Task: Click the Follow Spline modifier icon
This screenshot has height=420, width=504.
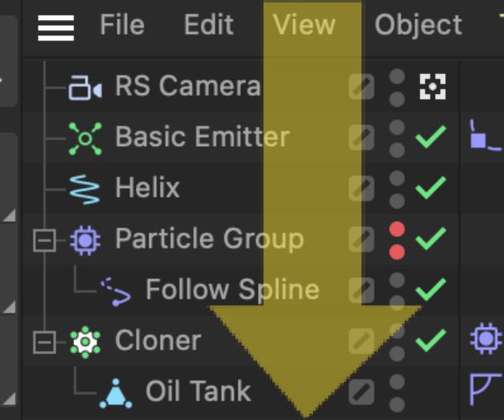Action: click(116, 291)
